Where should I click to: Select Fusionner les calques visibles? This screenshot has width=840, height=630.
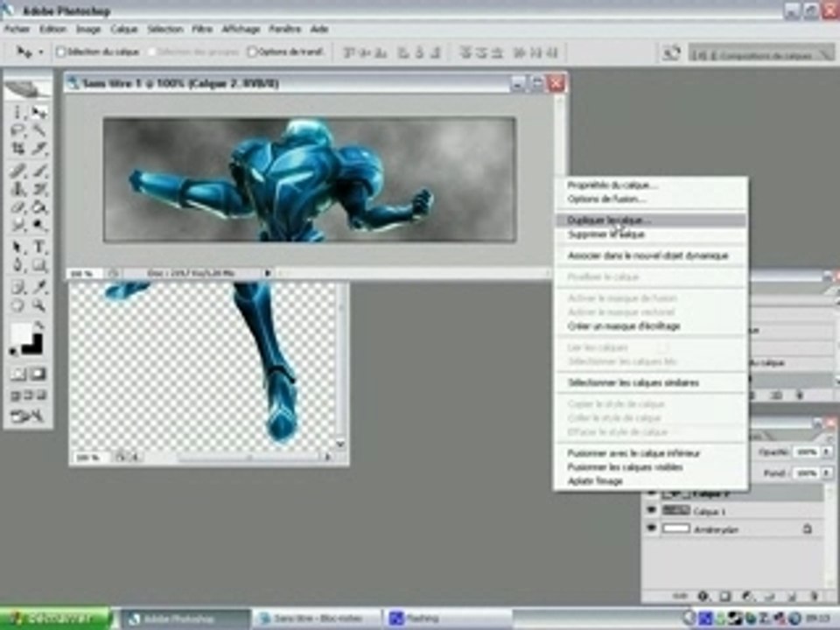pyautogui.click(x=650, y=466)
